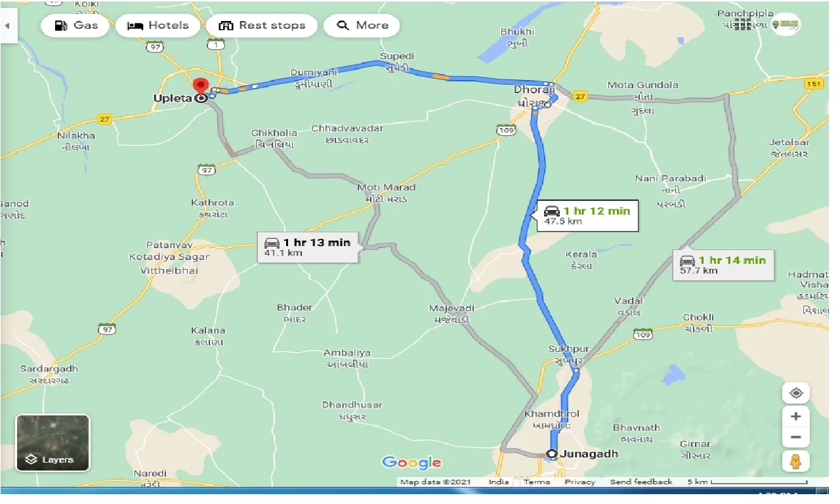This screenshot has height=504, width=840.
Task: Open the Terms link
Action: (x=537, y=482)
